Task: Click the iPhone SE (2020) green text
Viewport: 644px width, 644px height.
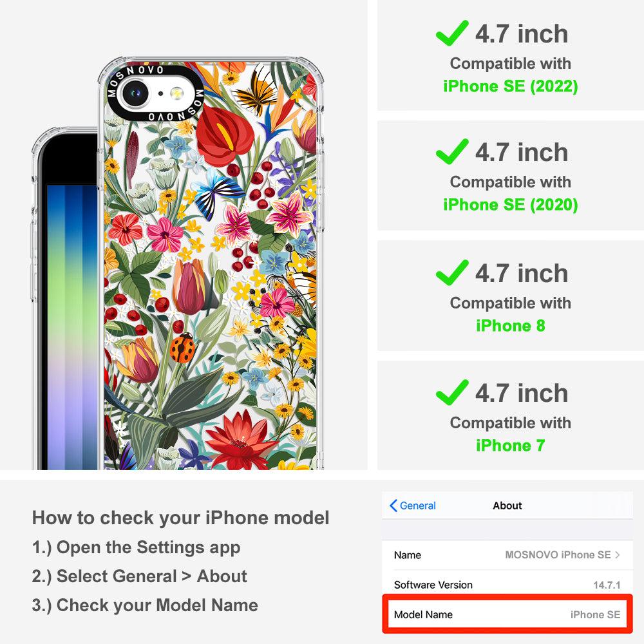Action: pos(510,205)
